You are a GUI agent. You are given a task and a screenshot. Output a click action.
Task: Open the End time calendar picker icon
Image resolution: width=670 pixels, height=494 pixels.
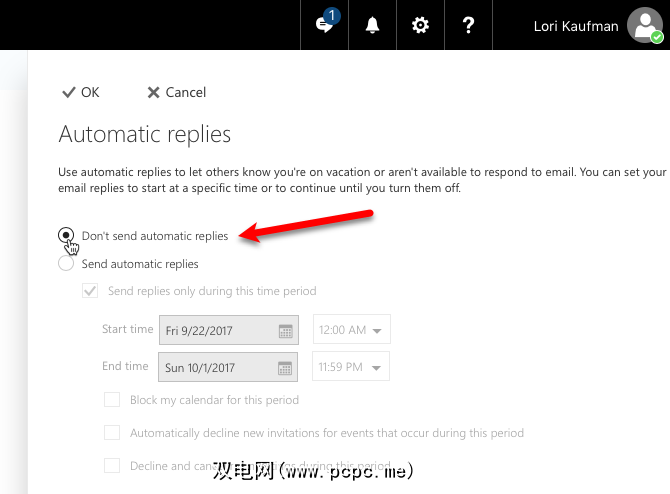click(x=285, y=367)
